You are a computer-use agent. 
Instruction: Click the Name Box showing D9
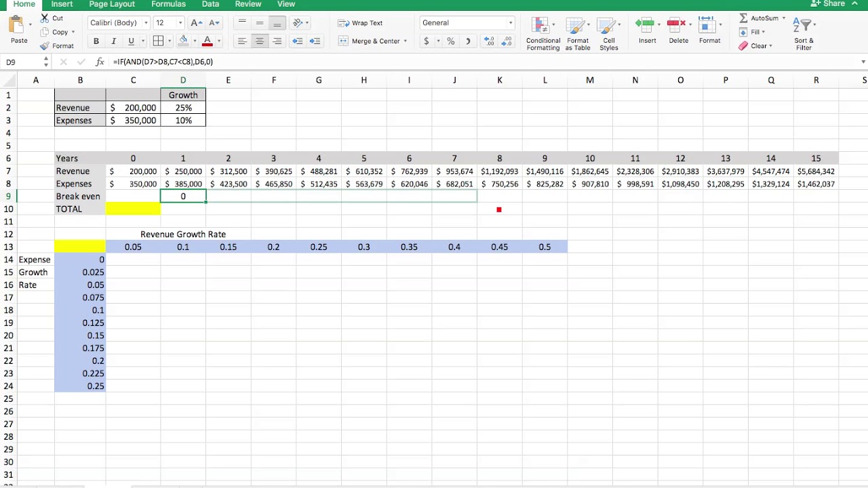tap(22, 62)
